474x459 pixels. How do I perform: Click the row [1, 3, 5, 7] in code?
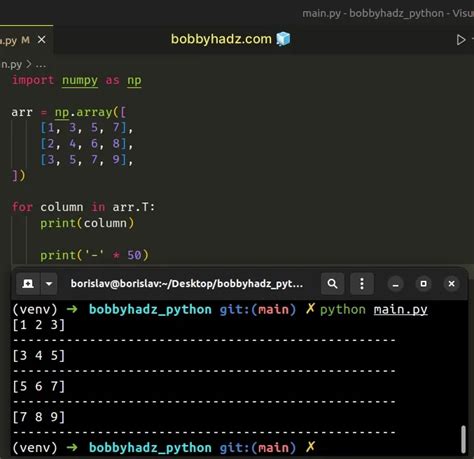pyautogui.click(x=87, y=128)
